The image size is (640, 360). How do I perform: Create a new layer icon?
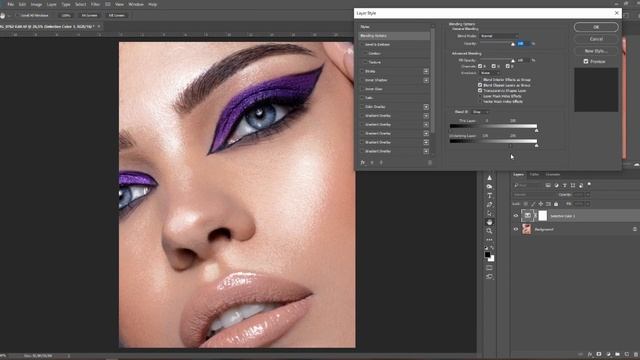click(x=627, y=354)
